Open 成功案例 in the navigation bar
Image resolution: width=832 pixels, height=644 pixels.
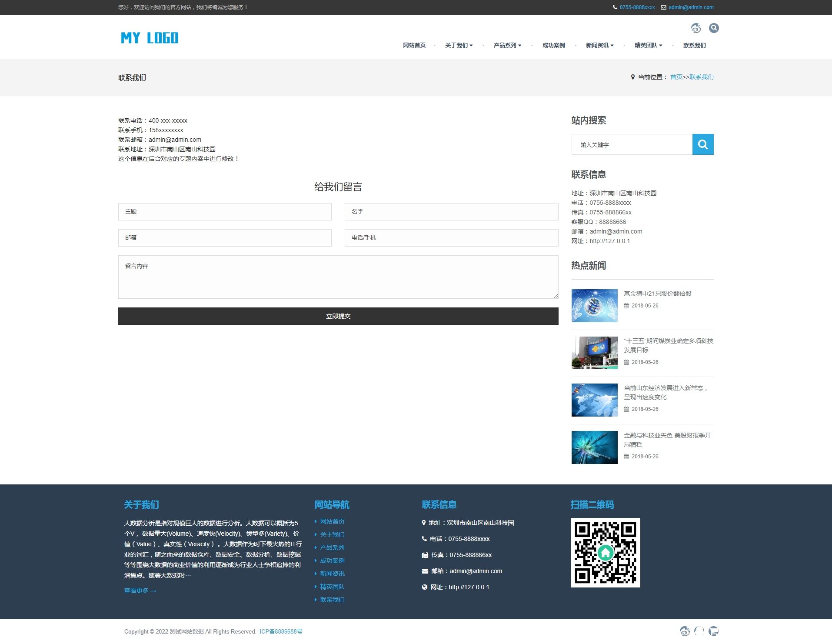pyautogui.click(x=553, y=45)
